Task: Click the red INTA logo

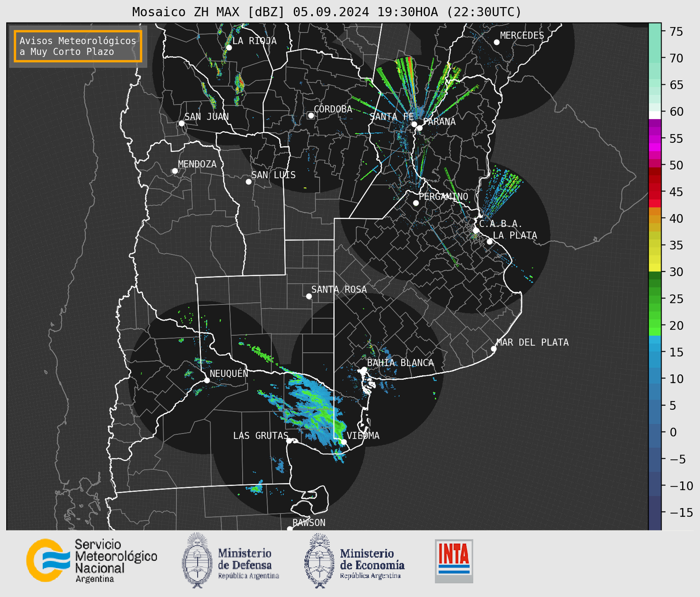Action: click(x=454, y=561)
